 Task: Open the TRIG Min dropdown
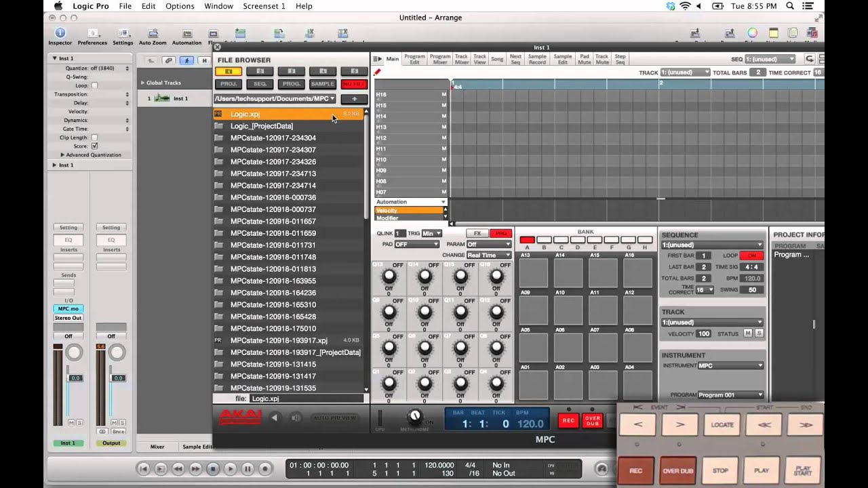(432, 233)
